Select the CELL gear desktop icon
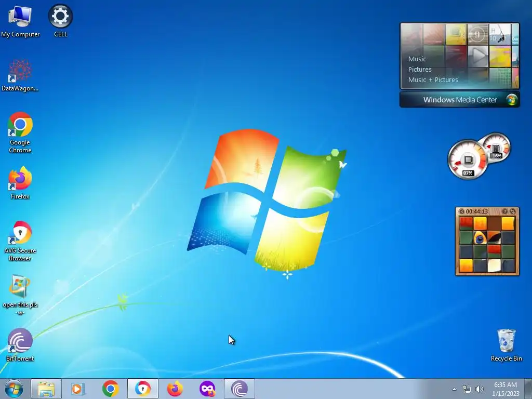Viewport: 532px width, 399px height. tap(60, 21)
